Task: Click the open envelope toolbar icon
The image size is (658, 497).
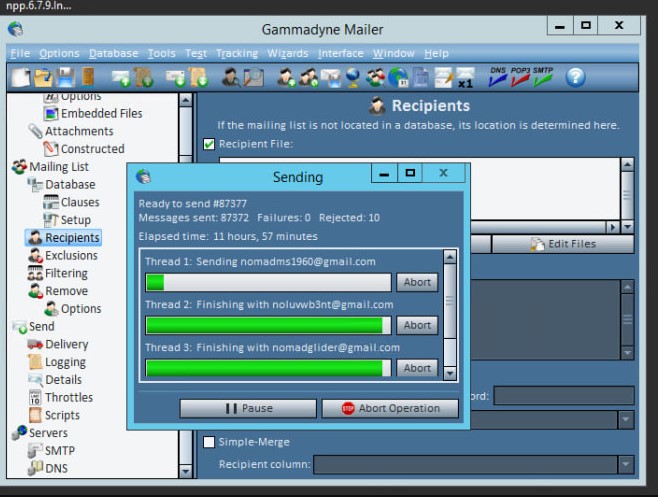Action: (331, 77)
